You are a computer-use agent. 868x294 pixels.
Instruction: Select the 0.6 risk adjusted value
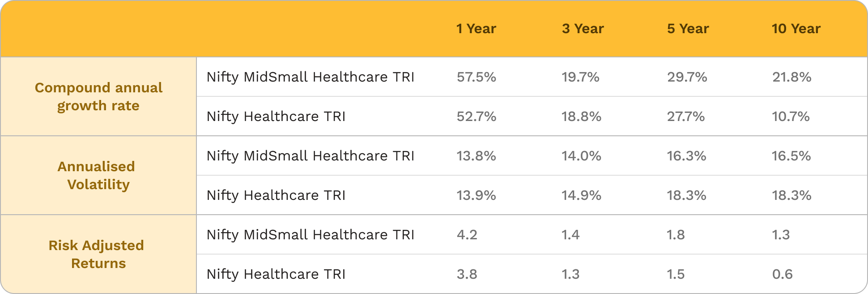[782, 274]
